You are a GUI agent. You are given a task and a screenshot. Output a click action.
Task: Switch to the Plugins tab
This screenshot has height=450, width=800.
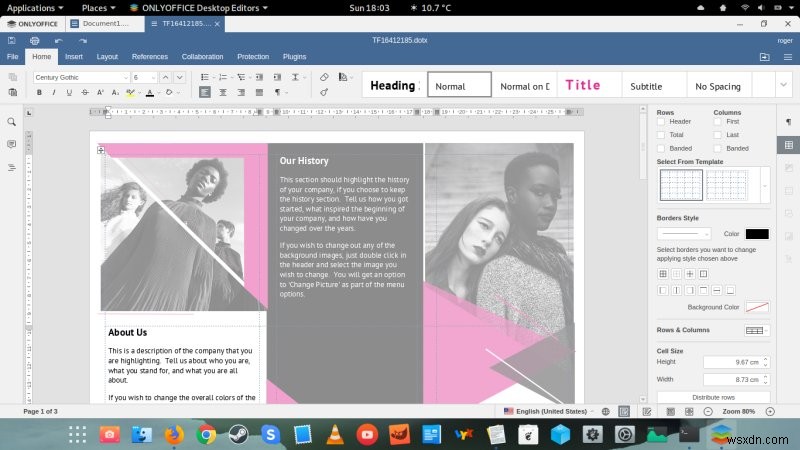(294, 57)
